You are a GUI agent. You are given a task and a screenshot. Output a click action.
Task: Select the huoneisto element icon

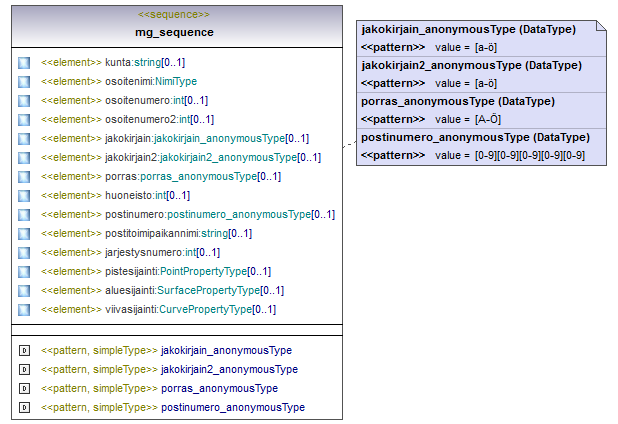(x=24, y=196)
